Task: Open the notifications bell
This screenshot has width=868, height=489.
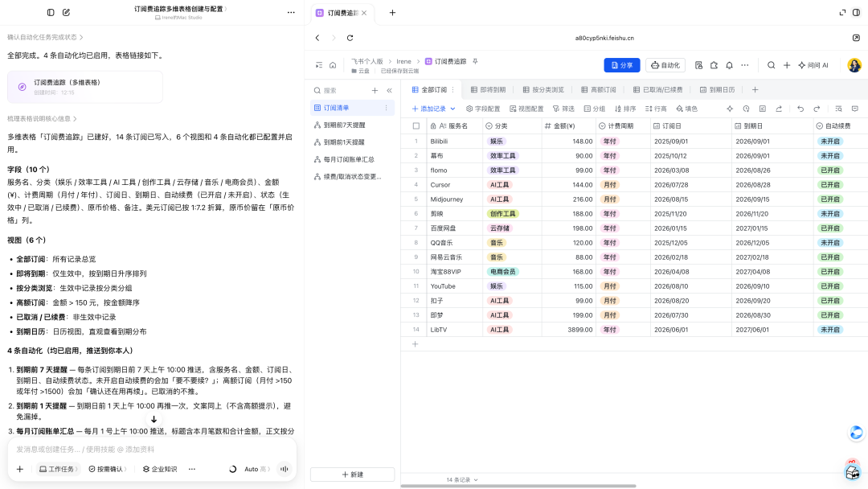Action: (729, 65)
